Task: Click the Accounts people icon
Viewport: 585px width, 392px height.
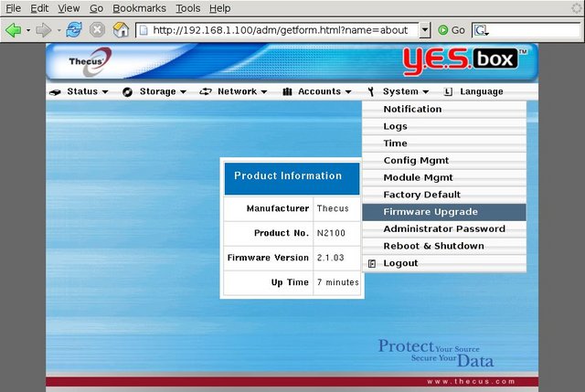Action: [287, 91]
